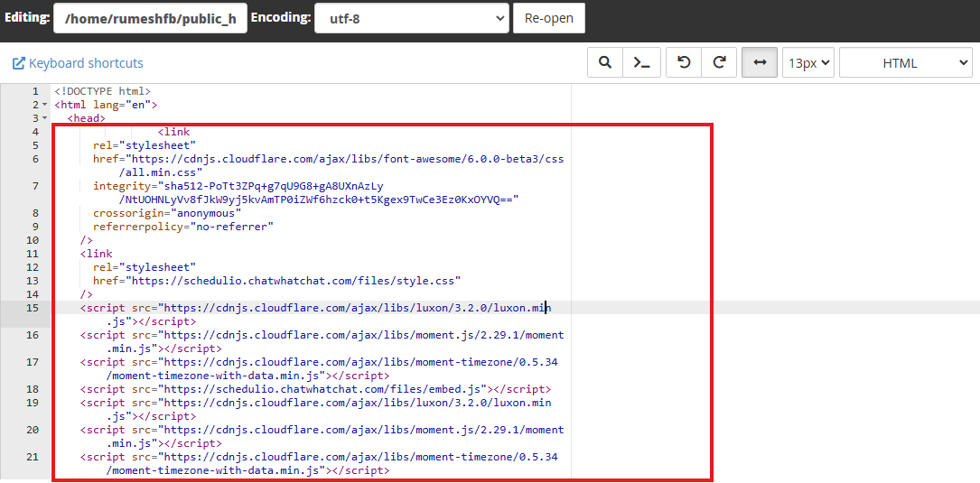
Task: Collapse the html tag fold on line 2
Action: pos(45,105)
